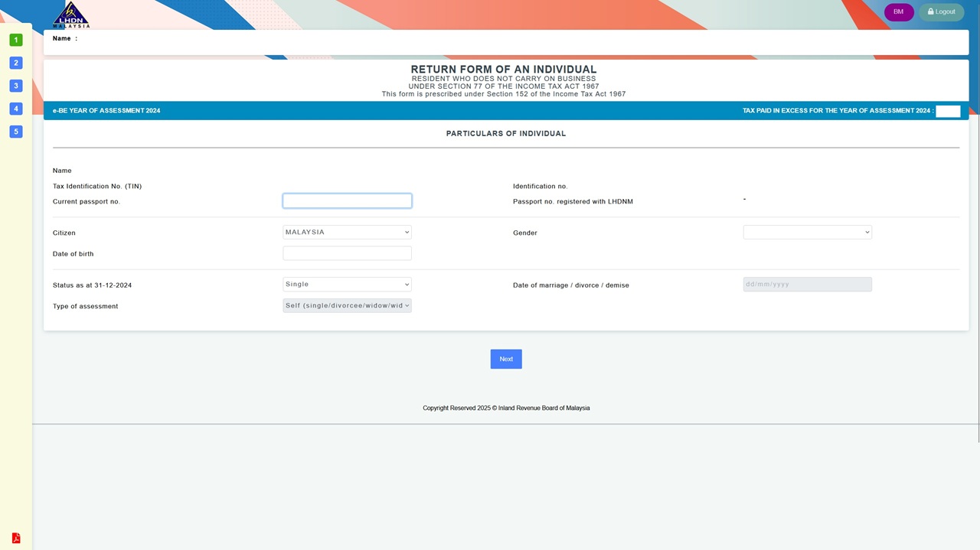The image size is (980, 550).
Task: Open the Type of assessment dropdown
Action: 347,306
